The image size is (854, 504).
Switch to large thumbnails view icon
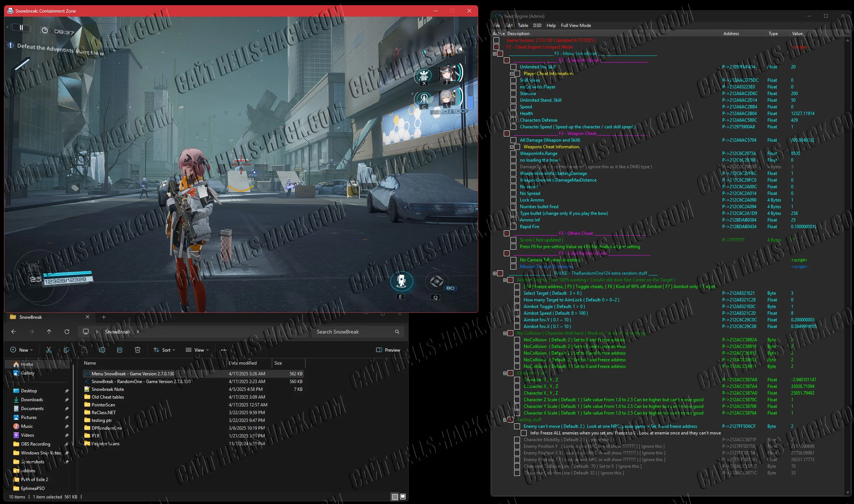(x=403, y=497)
